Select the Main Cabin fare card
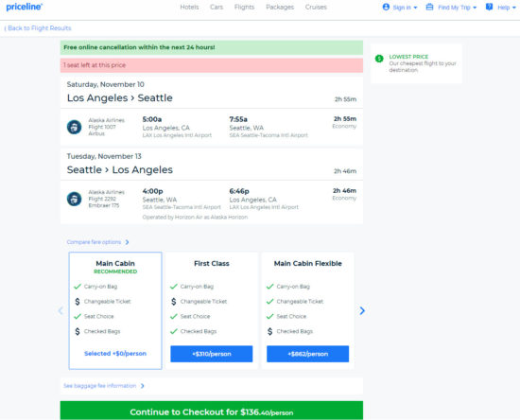This screenshot has height=420, width=520. 115,310
